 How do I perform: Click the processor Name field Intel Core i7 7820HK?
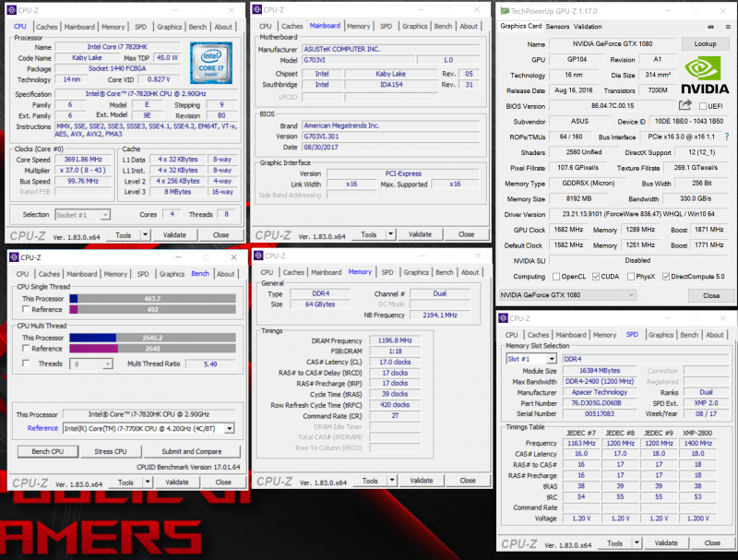117,46
